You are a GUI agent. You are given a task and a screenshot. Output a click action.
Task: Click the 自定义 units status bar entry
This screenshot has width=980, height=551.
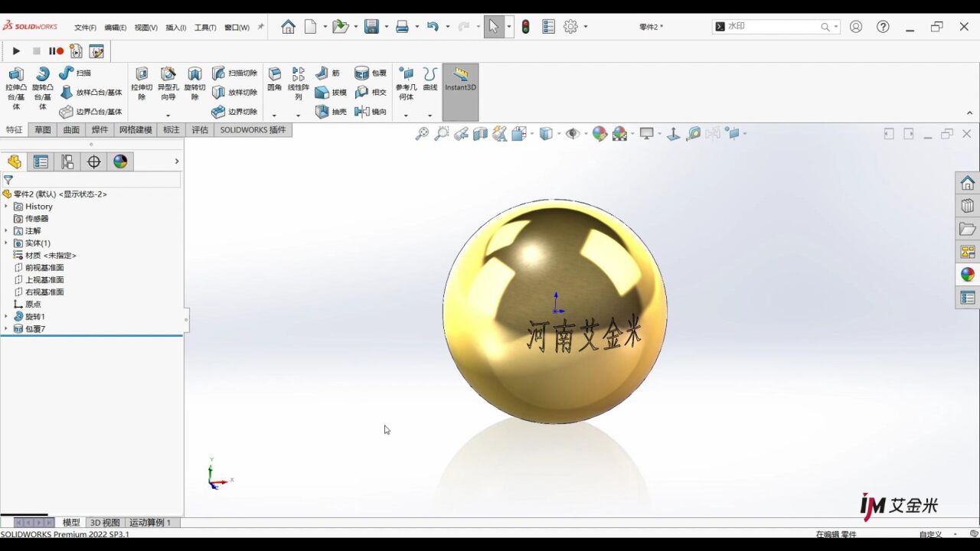930,534
